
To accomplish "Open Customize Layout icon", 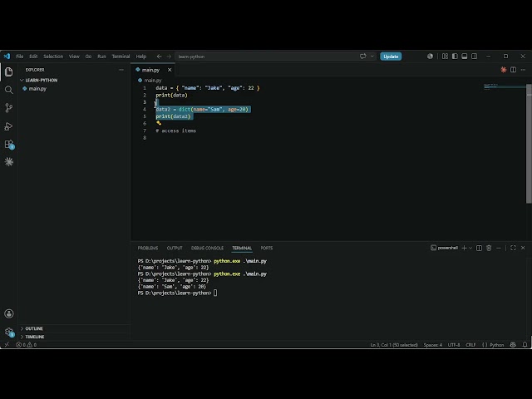I will click(x=446, y=57).
